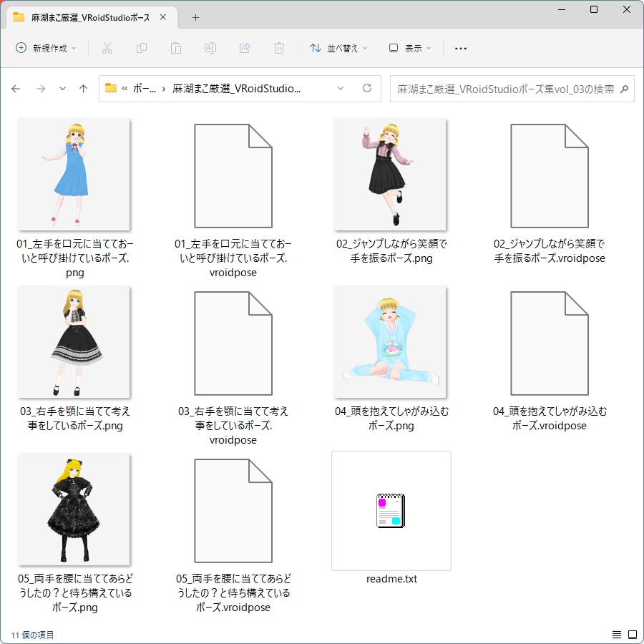Switch to details view in the status bar
Viewport: 644px width, 644px height.
pos(616,635)
